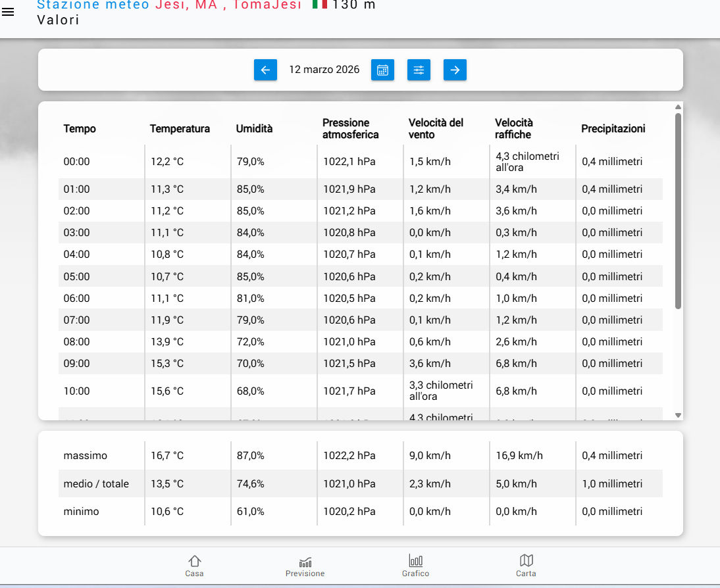Open the filter settings sliders icon
This screenshot has width=720, height=588.
419,70
